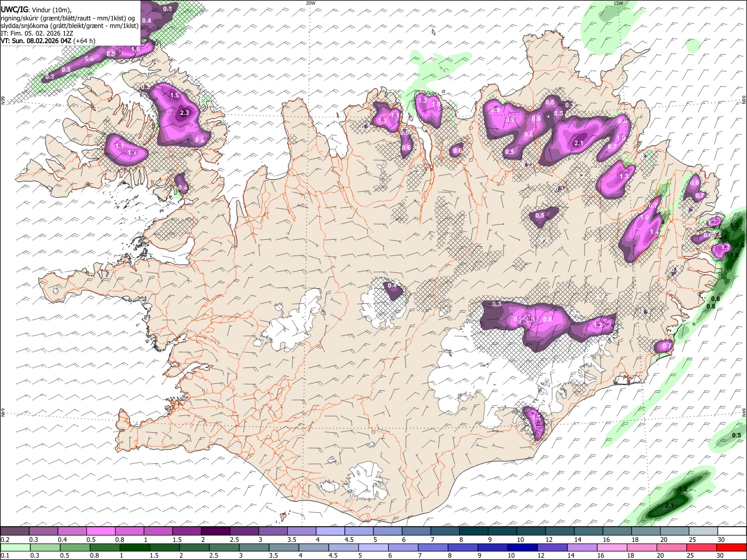Click the 0.3–0.4 mauve swatch in the top legend row
The height and width of the screenshot is (560, 747).
43,531
